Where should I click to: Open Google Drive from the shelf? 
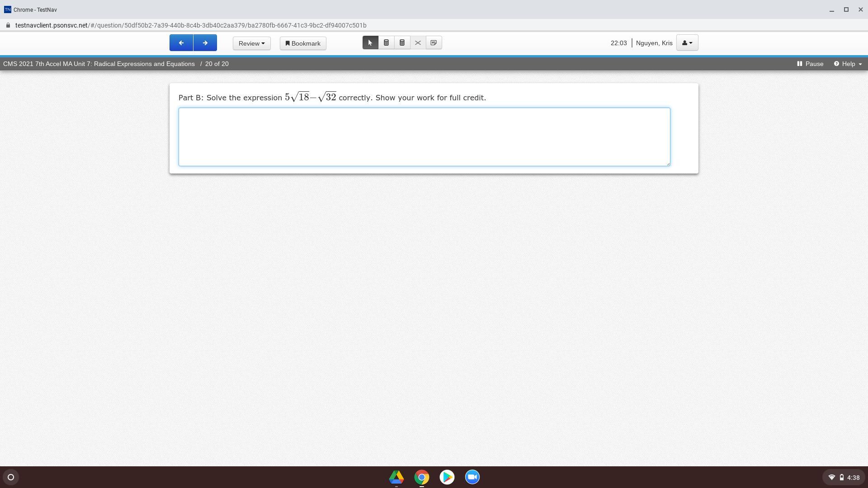[396, 477]
